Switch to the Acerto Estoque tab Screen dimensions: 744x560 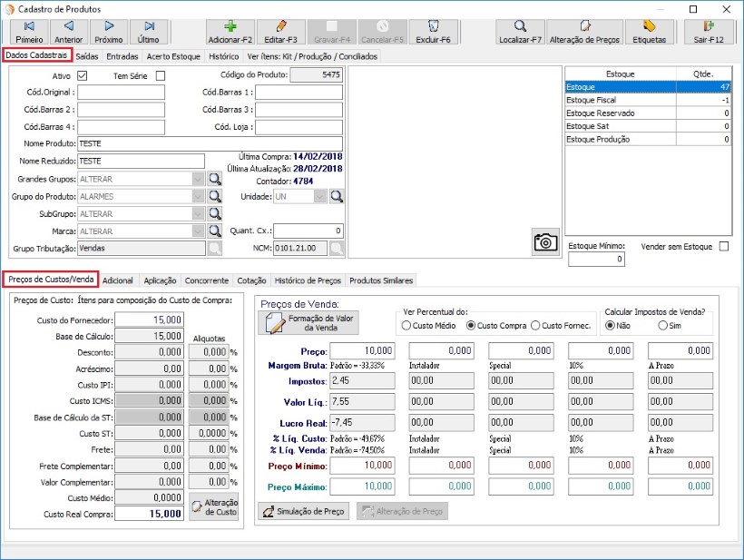(x=173, y=56)
